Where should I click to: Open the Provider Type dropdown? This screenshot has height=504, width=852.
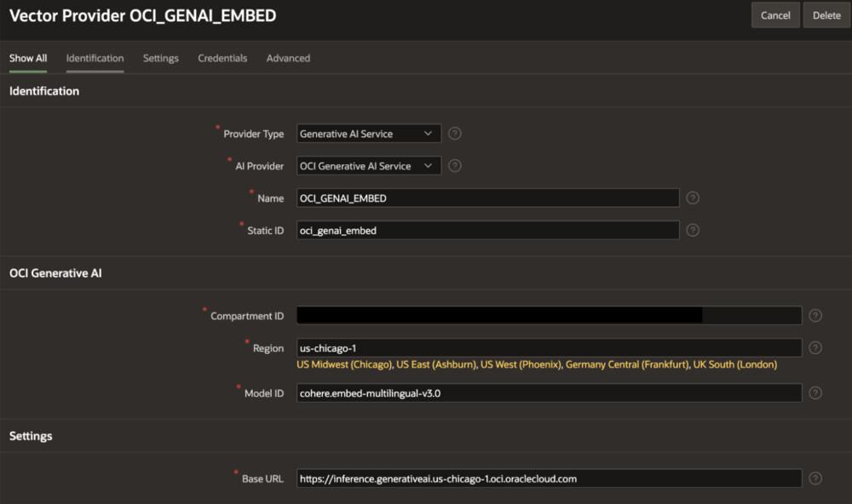[369, 134]
